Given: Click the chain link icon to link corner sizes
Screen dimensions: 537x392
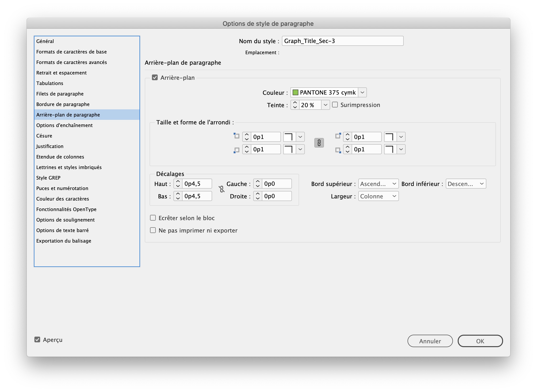Looking at the screenshot, I should [319, 143].
